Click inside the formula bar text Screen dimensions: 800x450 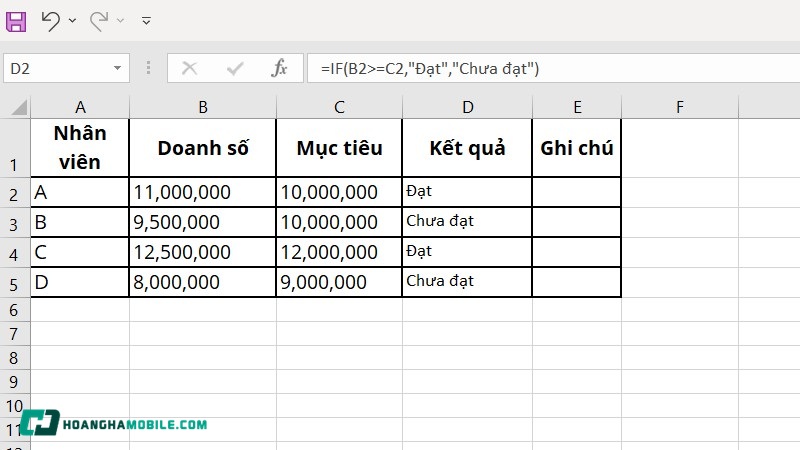click(x=430, y=68)
